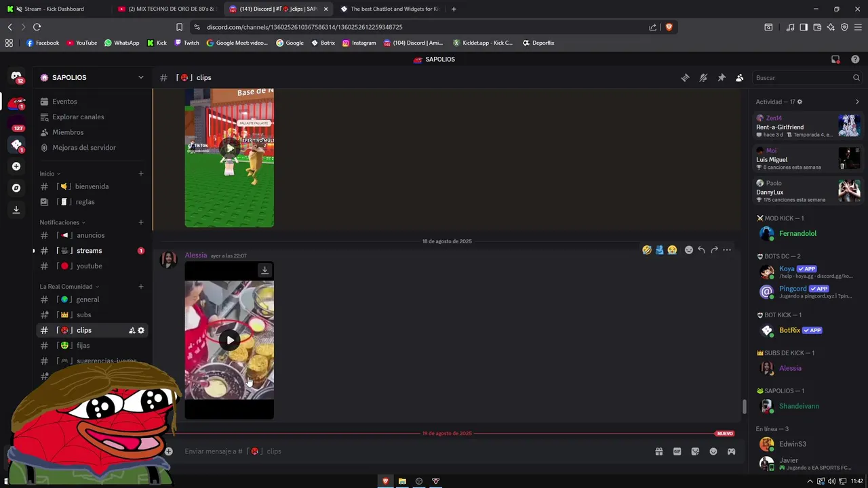Open Eventos in server sidebar
The height and width of the screenshot is (488, 868).
click(92, 102)
